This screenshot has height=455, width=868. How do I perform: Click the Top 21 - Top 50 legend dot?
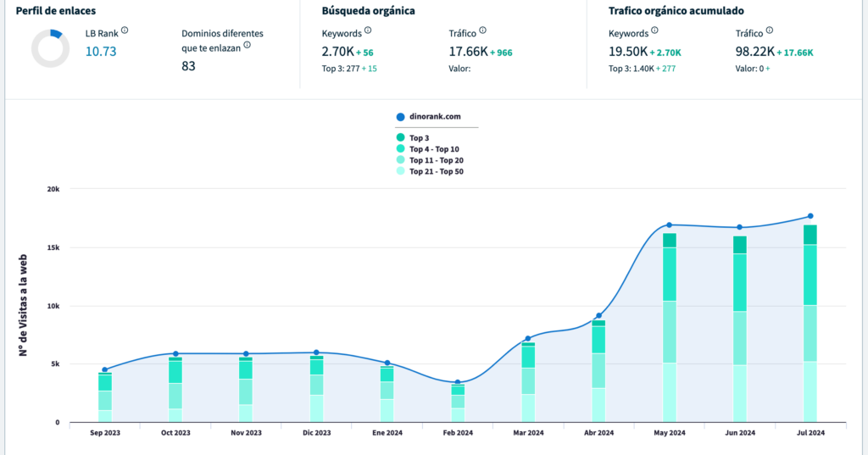point(400,171)
